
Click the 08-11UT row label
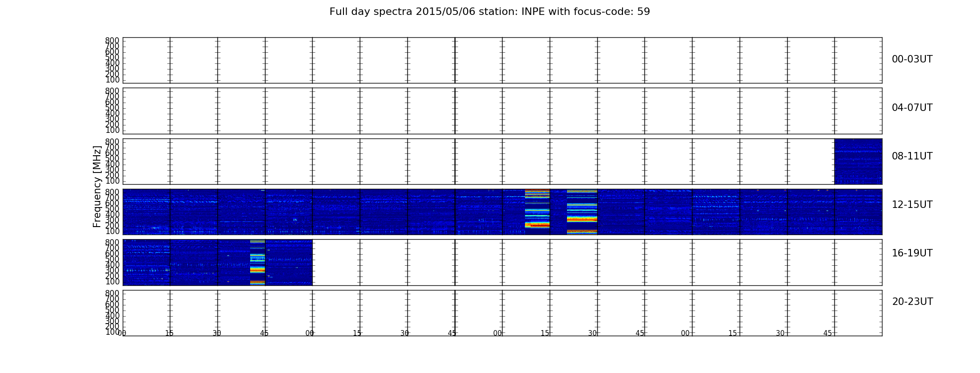click(912, 156)
